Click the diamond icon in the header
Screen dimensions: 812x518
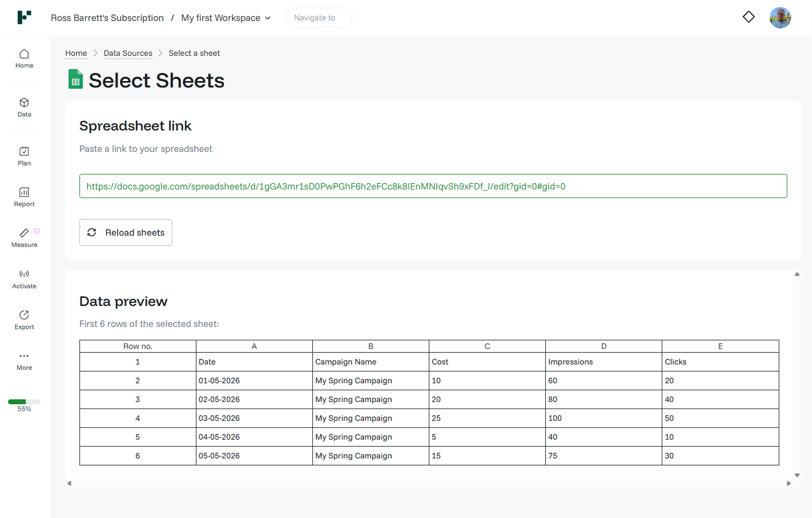click(749, 17)
